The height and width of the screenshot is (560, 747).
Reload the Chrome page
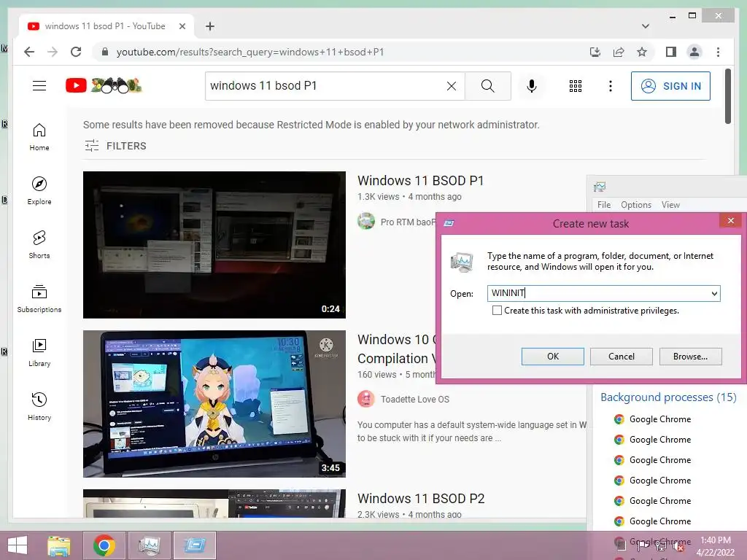76,52
